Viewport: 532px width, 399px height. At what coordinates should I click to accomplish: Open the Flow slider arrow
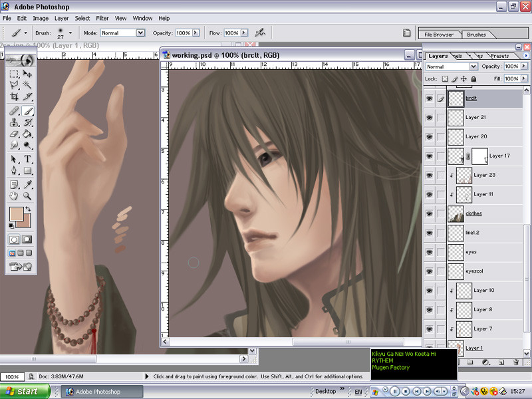(244, 33)
